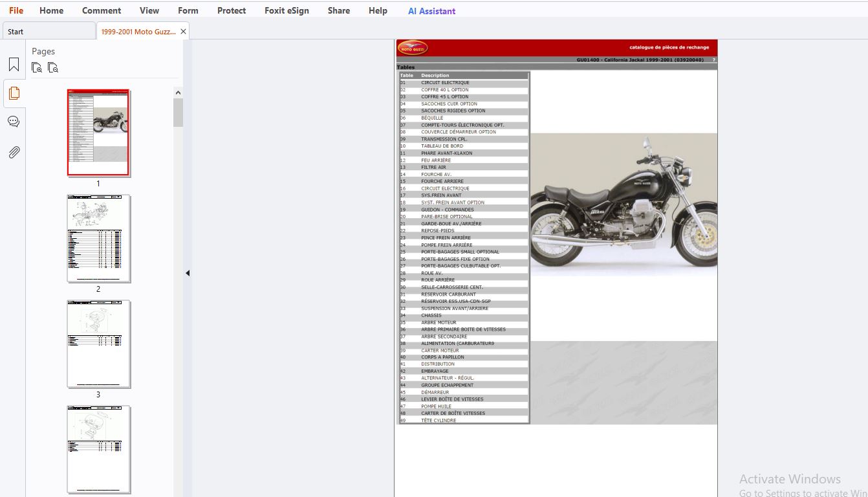This screenshot has height=497, width=868.
Task: Click CARTER MOTEUR entry
Action: pyautogui.click(x=440, y=350)
